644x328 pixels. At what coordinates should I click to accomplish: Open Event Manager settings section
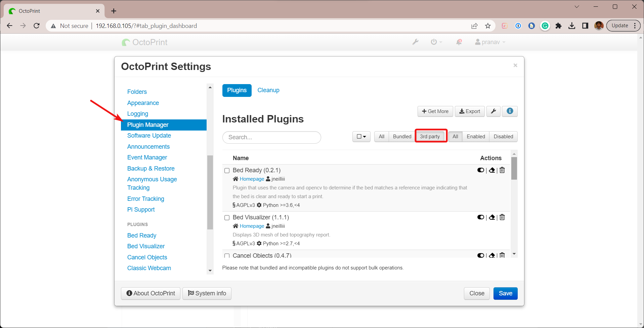click(147, 157)
